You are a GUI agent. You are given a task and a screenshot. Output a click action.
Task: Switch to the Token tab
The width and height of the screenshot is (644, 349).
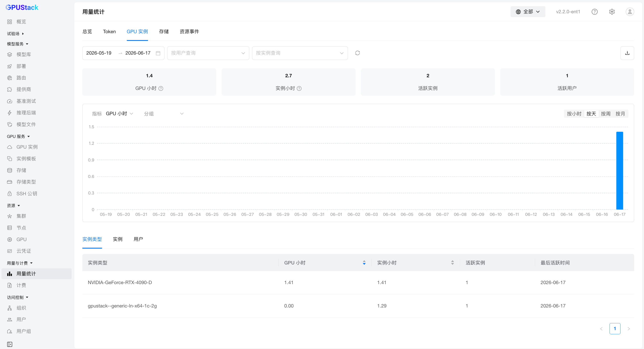tap(109, 31)
